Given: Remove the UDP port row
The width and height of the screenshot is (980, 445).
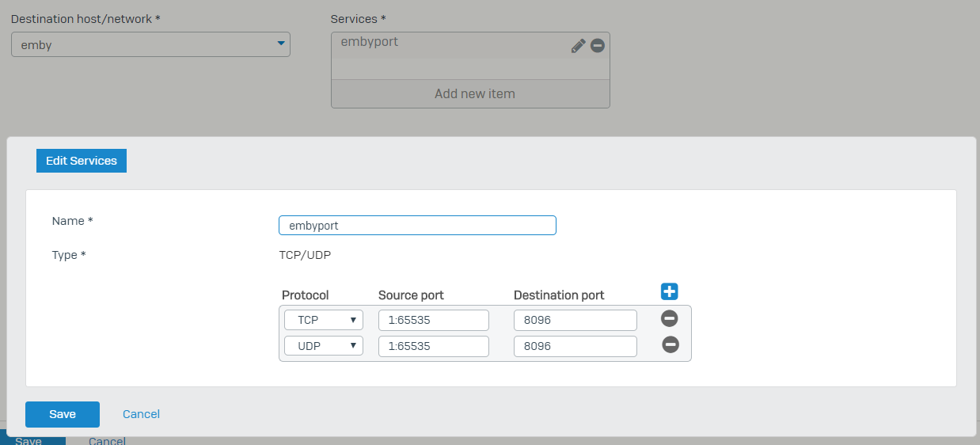Looking at the screenshot, I should coord(670,344).
